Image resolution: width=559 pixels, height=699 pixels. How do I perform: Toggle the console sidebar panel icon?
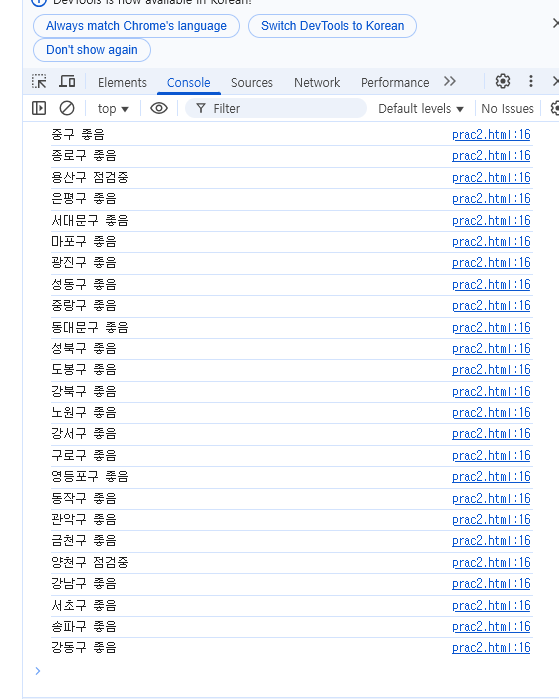[39, 108]
